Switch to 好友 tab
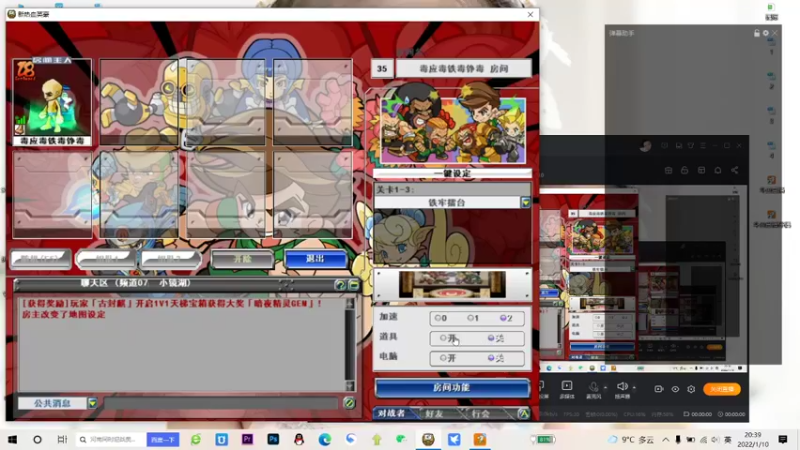 point(434,413)
